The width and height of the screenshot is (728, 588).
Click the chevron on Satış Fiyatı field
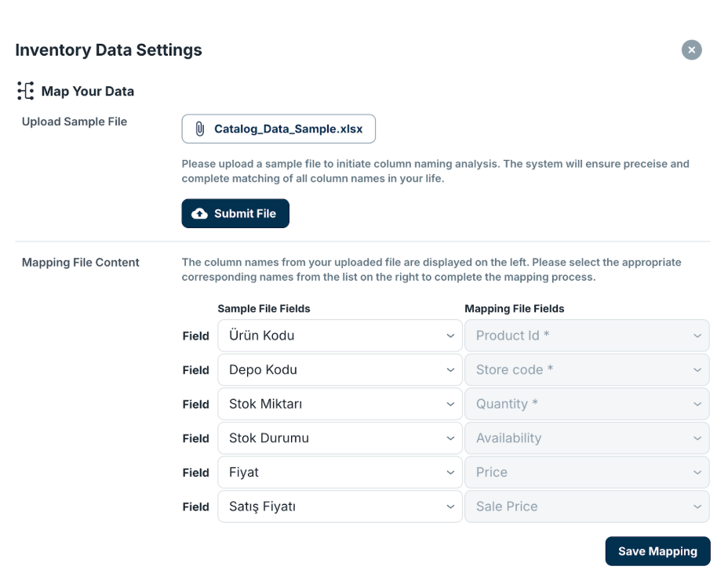(450, 506)
